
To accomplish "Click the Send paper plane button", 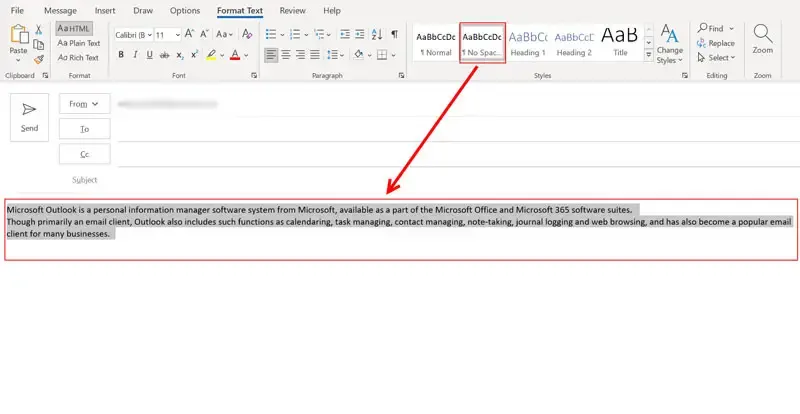I will (x=30, y=117).
